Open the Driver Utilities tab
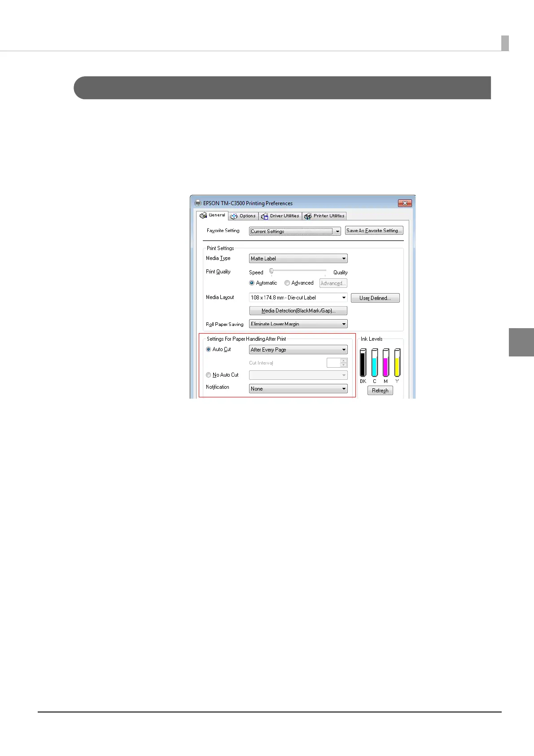 280,216
